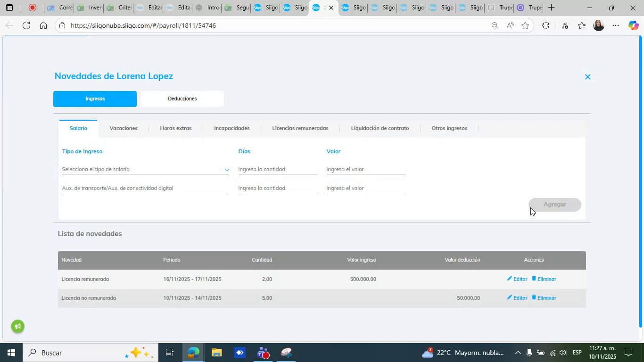Switch to the Ingresos section

[95, 99]
